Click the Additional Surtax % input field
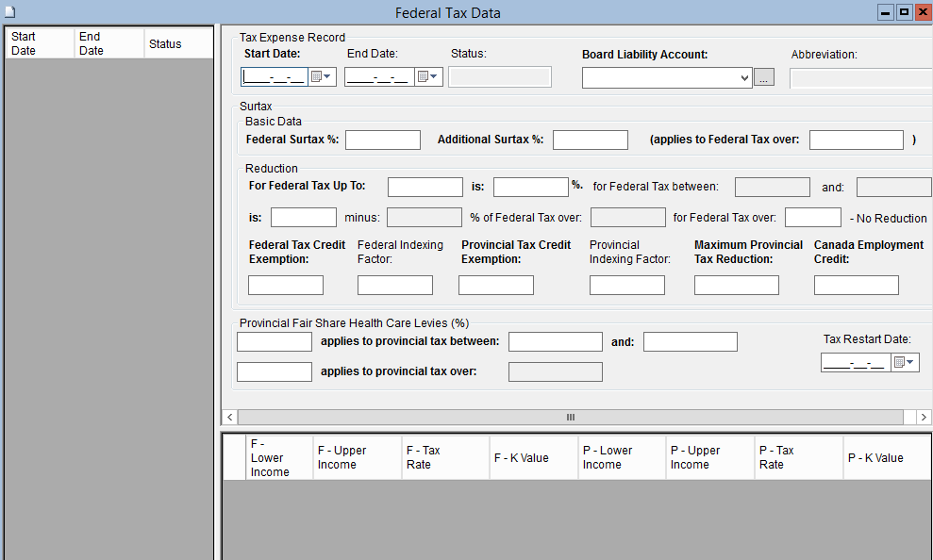The width and height of the screenshot is (933, 560). tap(591, 140)
